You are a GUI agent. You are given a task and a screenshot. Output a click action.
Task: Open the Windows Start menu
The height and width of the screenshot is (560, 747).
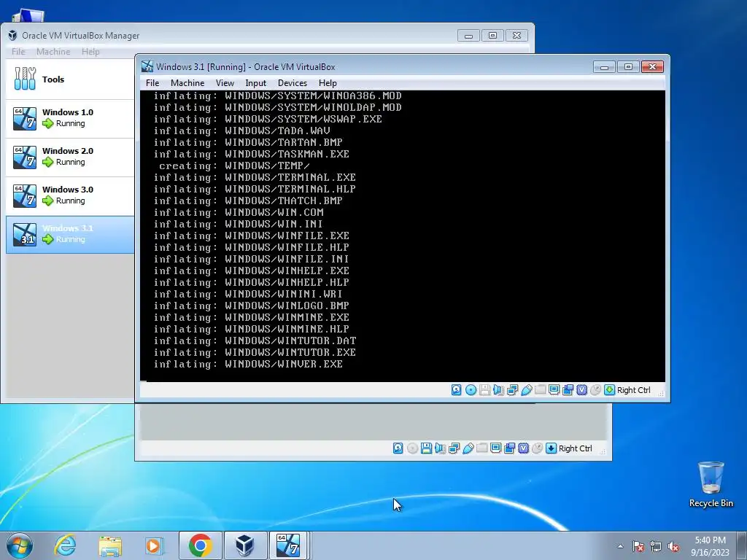pyautogui.click(x=19, y=545)
